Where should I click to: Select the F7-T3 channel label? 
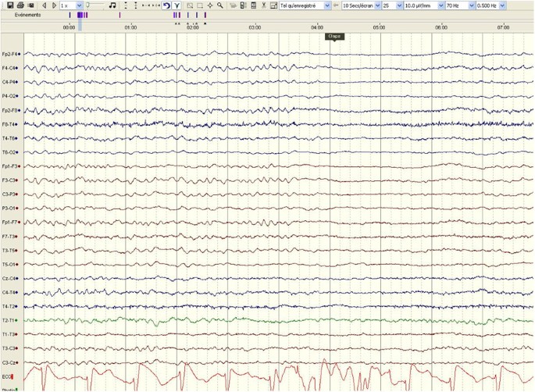click(10, 237)
